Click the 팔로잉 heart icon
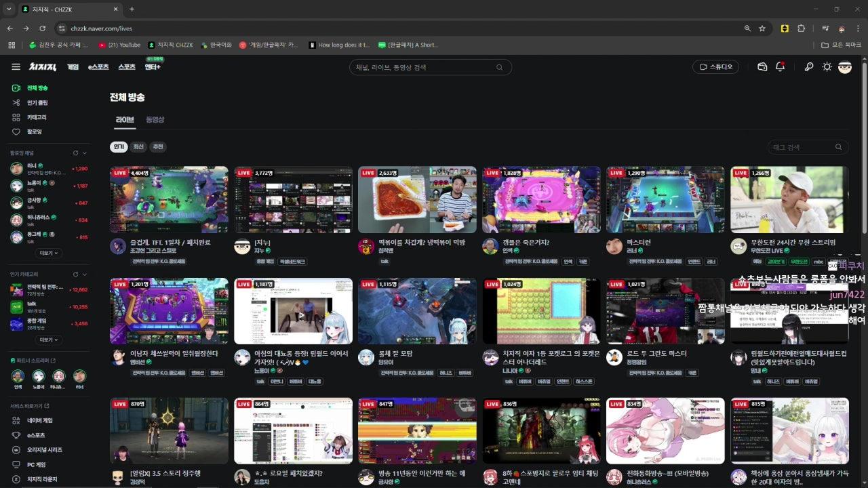The width and height of the screenshot is (868, 488). click(x=16, y=131)
